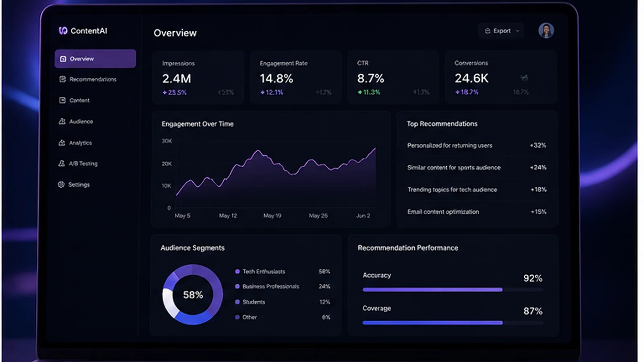Click the +24% recommendation value

click(x=538, y=167)
